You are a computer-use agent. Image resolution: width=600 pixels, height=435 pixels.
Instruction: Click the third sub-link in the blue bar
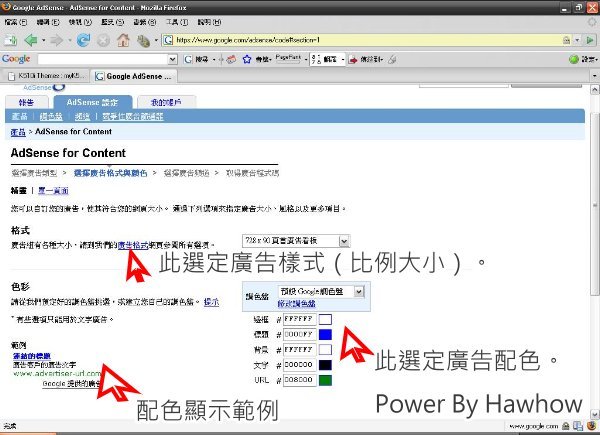point(82,116)
